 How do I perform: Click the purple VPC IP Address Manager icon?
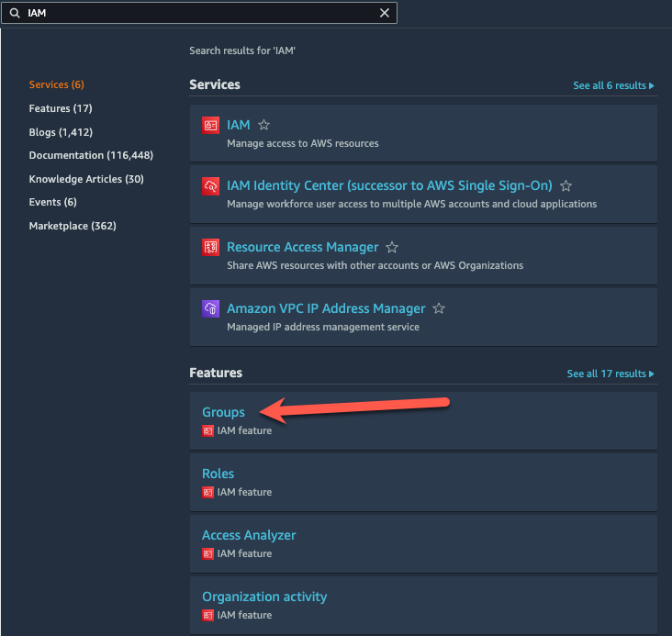coord(210,309)
